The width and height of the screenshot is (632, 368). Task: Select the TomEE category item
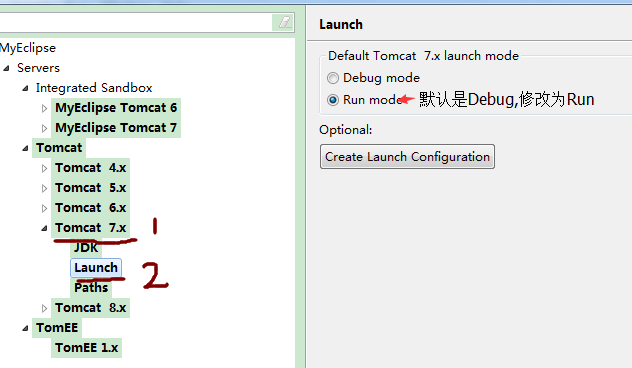(57, 328)
